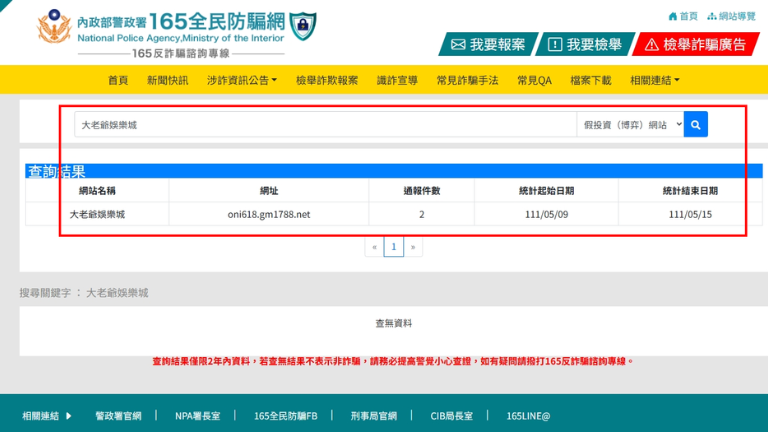The height and width of the screenshot is (432, 768).
Task: Select page 1 in pagination
Action: click(393, 247)
